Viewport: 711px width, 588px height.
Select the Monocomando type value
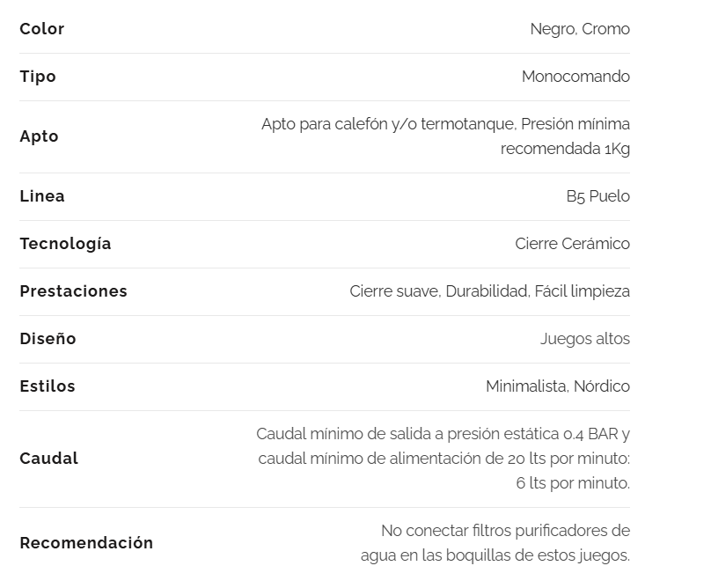pyautogui.click(x=575, y=77)
